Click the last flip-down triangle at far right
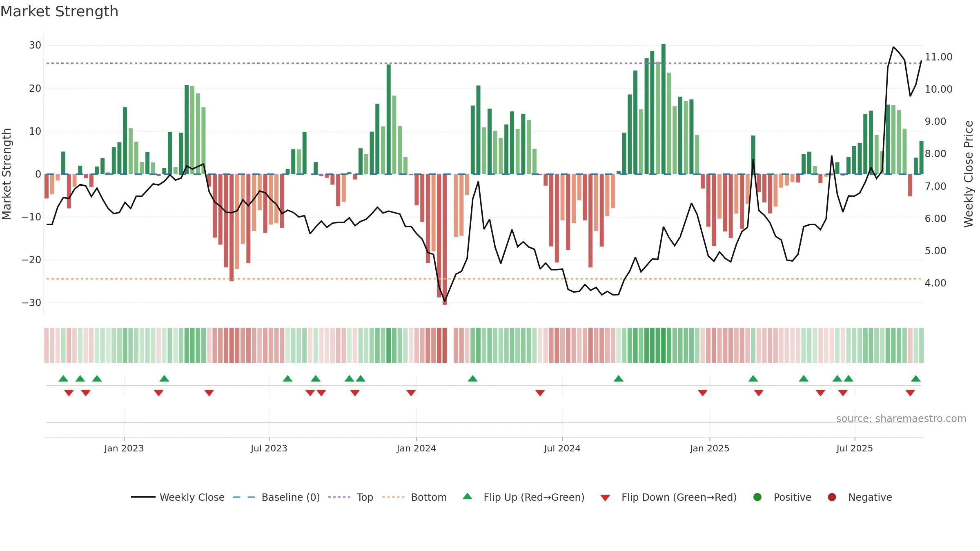The image size is (980, 551). click(910, 393)
